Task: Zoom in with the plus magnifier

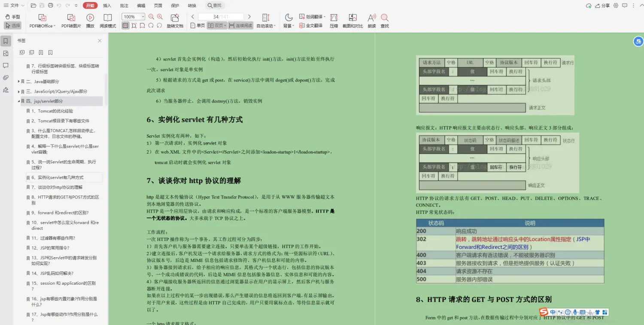Action: (160, 17)
